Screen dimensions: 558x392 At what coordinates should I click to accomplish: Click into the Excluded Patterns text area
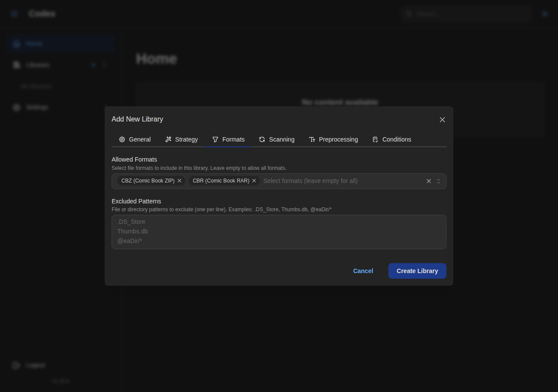click(x=279, y=232)
